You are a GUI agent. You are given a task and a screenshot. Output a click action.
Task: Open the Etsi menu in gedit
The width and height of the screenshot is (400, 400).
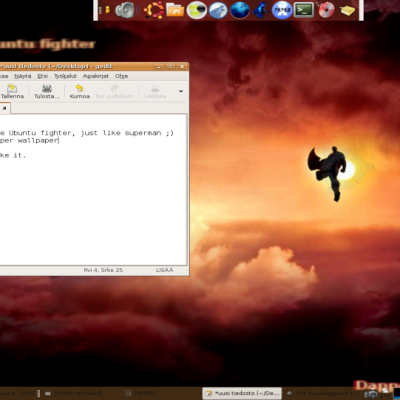click(42, 76)
